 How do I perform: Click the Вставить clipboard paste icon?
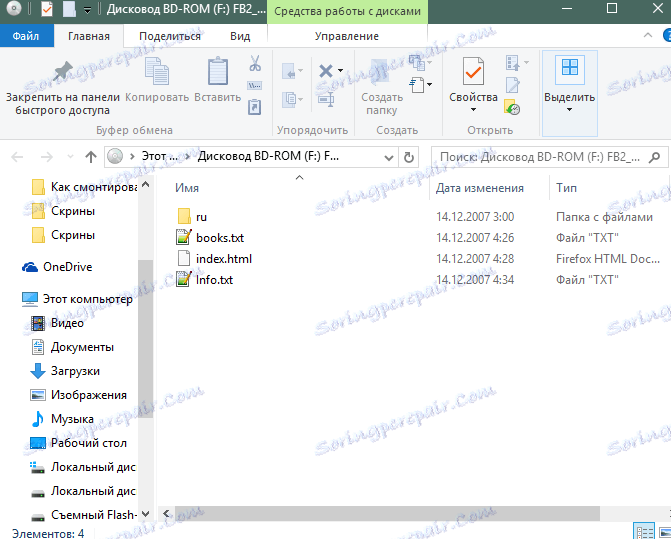click(x=218, y=71)
